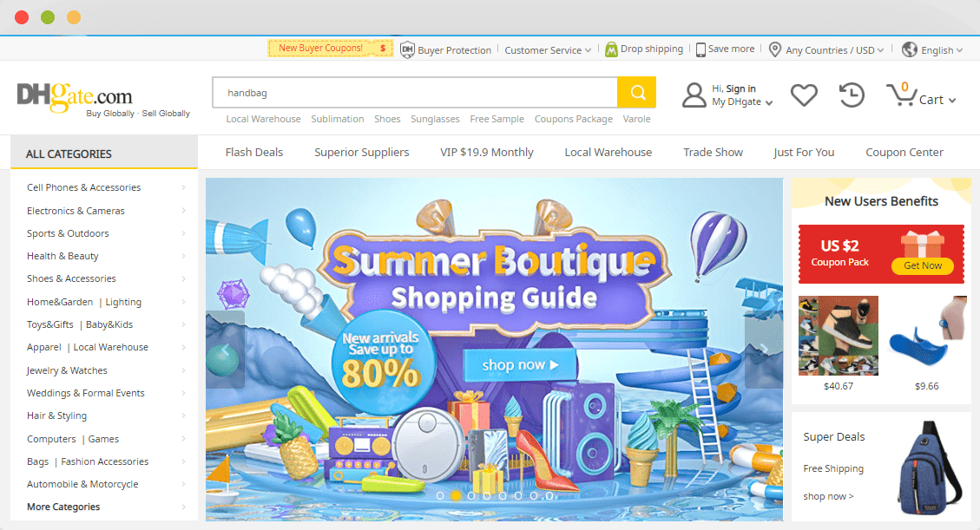Click Super Deals shop now link
Screen dimensions: 980x530
[828, 496]
